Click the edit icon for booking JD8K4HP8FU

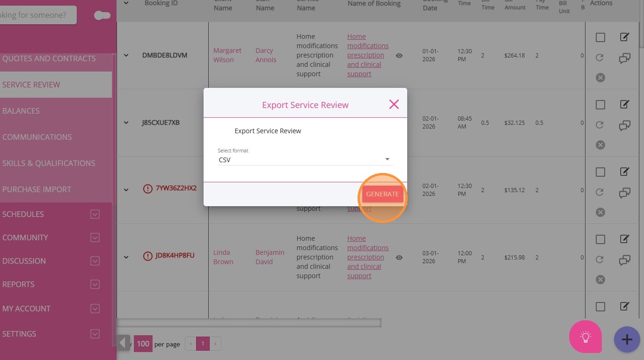click(624, 239)
